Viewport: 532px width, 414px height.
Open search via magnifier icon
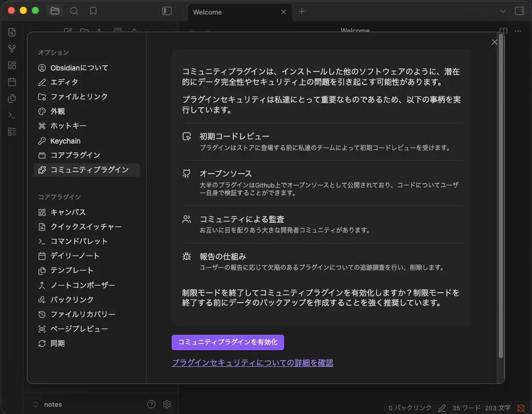point(74,11)
